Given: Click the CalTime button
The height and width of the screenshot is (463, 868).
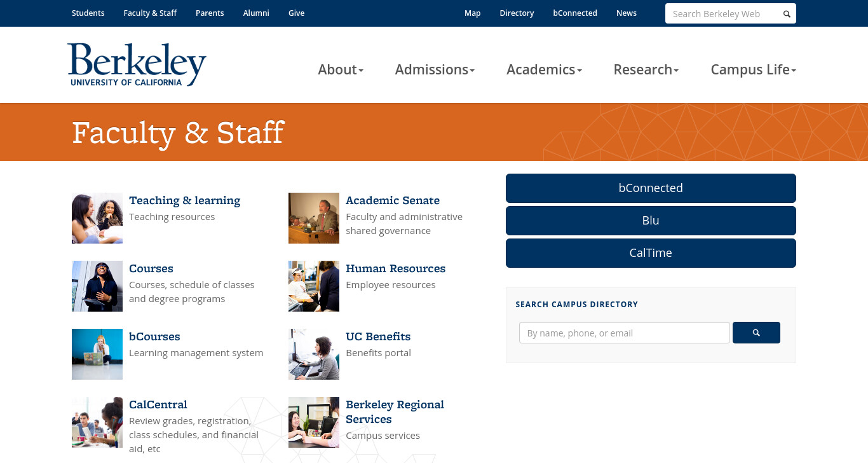Looking at the screenshot, I should [x=651, y=253].
